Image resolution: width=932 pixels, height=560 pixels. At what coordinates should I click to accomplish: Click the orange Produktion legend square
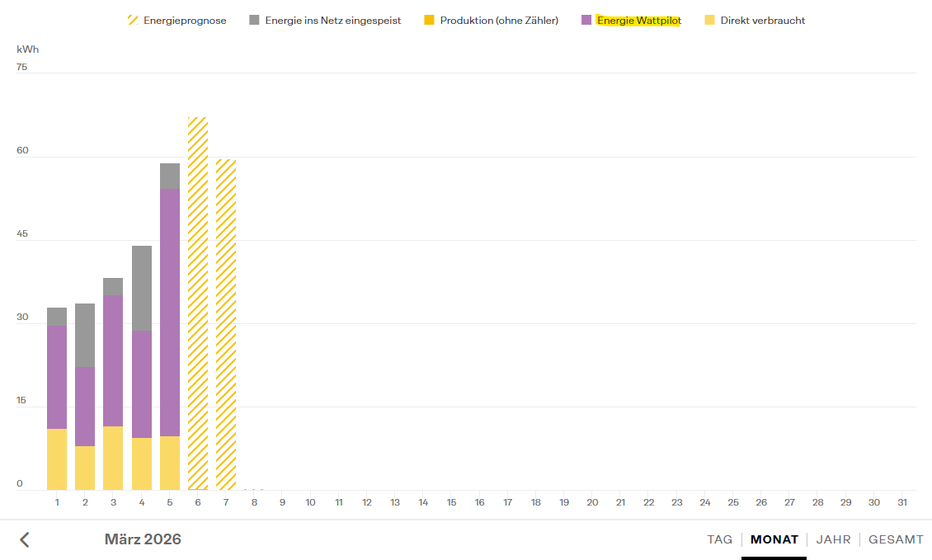[429, 20]
